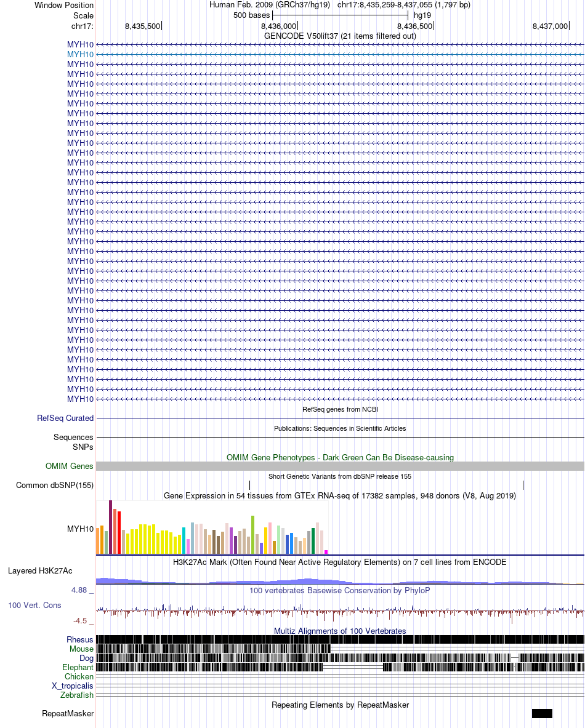Click 'Multiz Alignments of 100 Vertebrates' title
Viewport: 585px width, 728px height.
point(340,631)
